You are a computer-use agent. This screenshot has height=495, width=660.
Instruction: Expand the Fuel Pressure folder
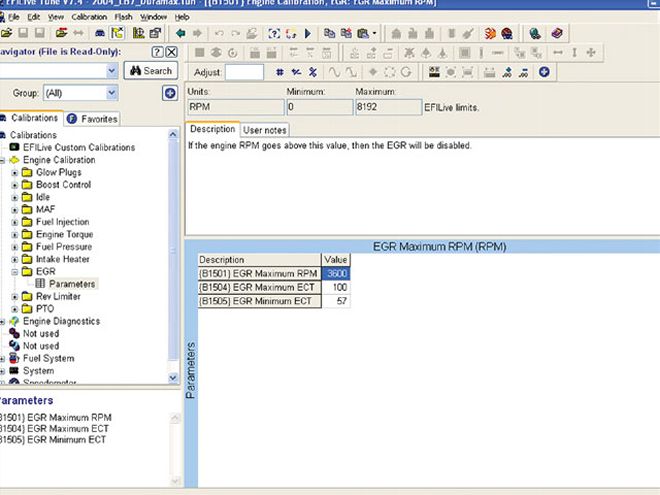[14, 247]
